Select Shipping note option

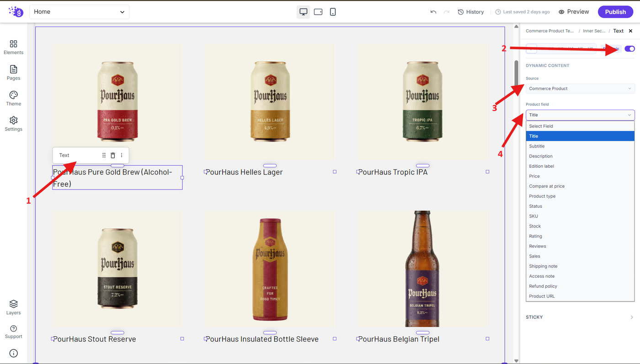click(580, 266)
